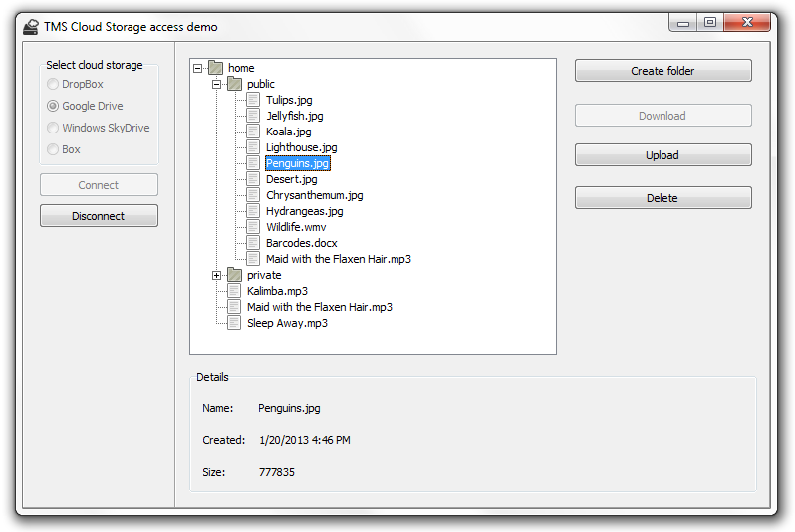Expand the private folder node
The image size is (795, 532).
pyautogui.click(x=216, y=275)
